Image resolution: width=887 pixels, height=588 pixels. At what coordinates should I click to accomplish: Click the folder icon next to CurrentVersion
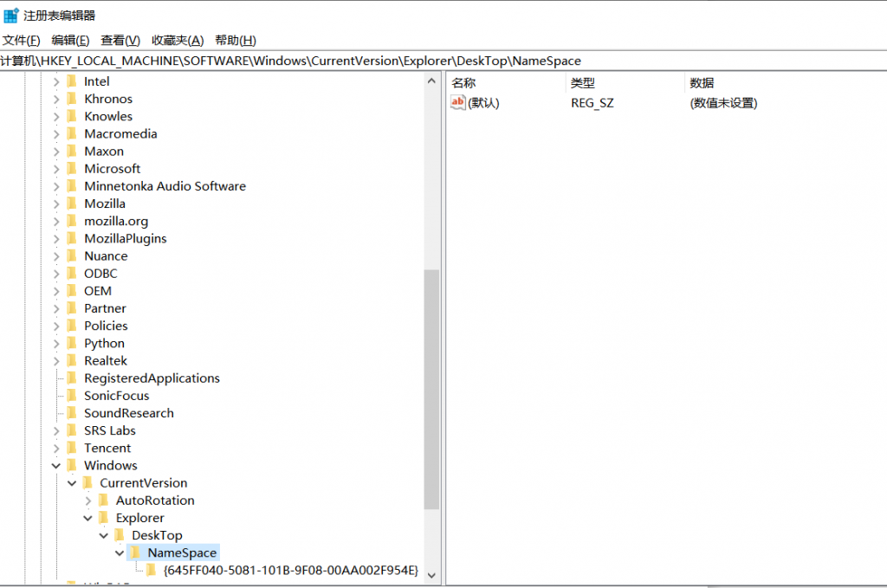87,483
